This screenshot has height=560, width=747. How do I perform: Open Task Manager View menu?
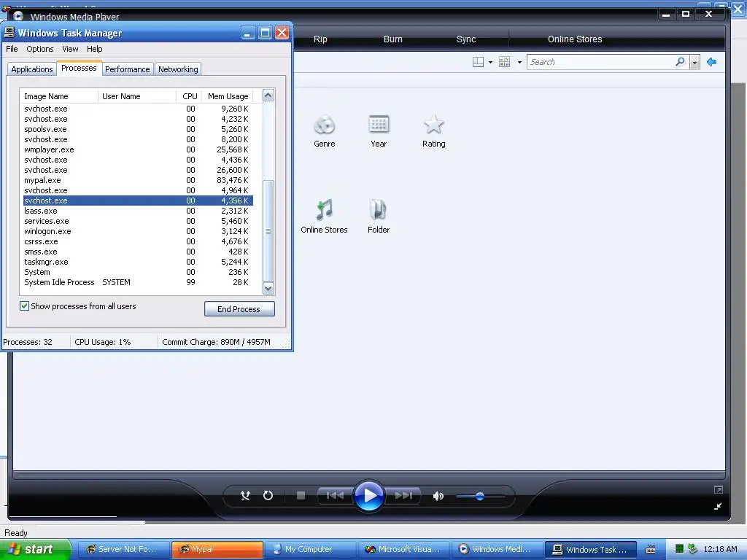70,49
